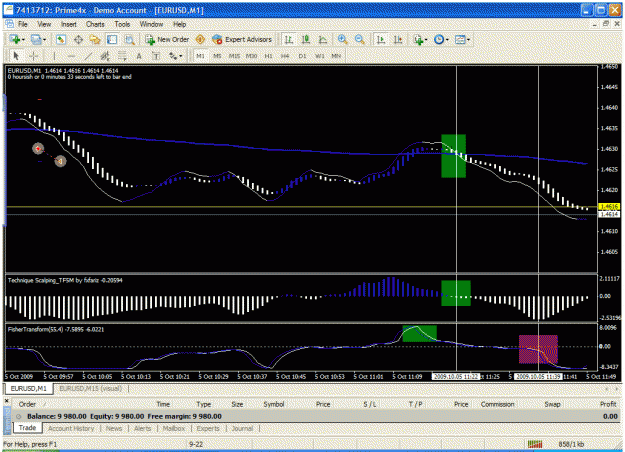Switch to M1 timeframe
This screenshot has width=625, height=452.
coord(200,56)
